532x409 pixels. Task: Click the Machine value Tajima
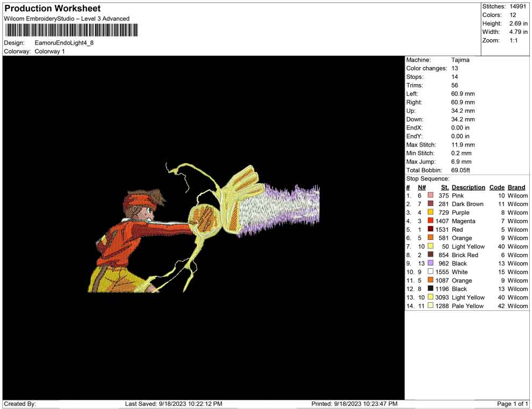[x=460, y=60]
